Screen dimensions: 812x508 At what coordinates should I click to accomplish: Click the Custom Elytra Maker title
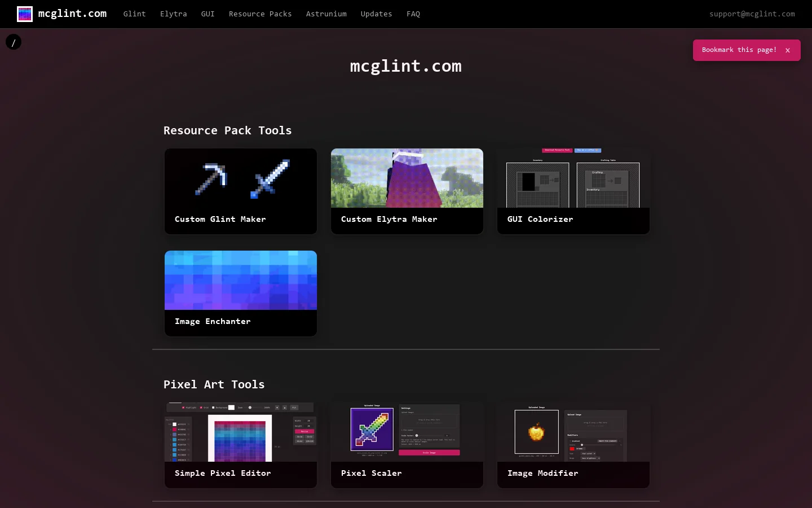pos(389,220)
